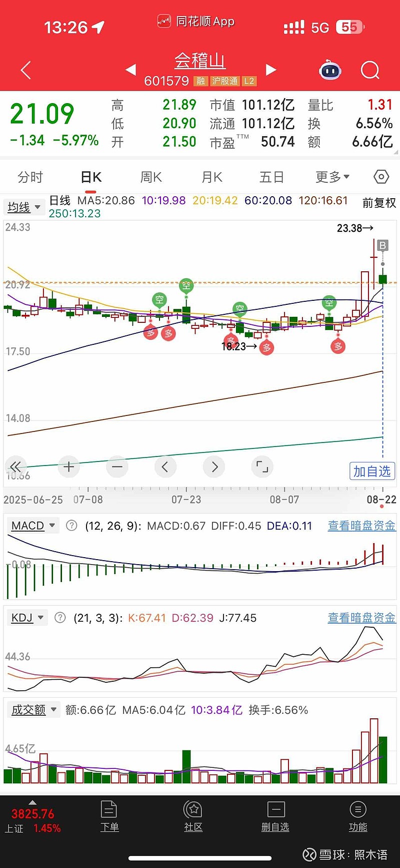Open MACD help question mark
This screenshot has width=400, height=868.
72,526
